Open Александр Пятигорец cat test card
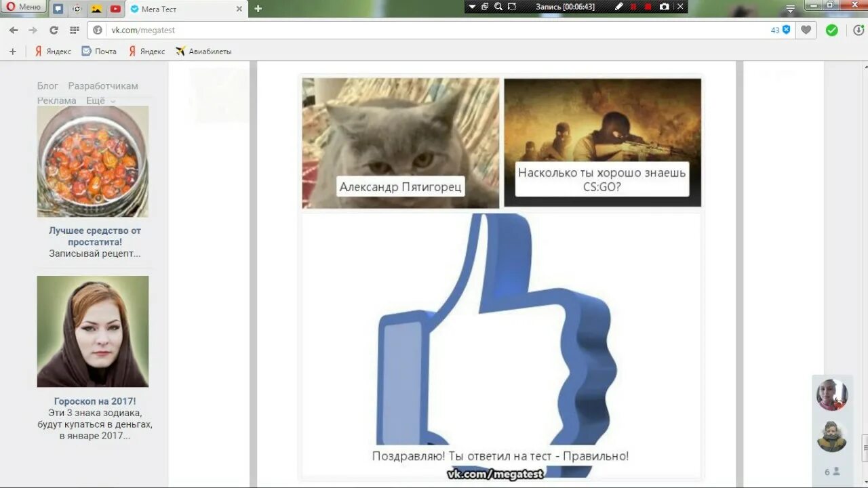Viewport: 868px width, 488px height. click(401, 143)
